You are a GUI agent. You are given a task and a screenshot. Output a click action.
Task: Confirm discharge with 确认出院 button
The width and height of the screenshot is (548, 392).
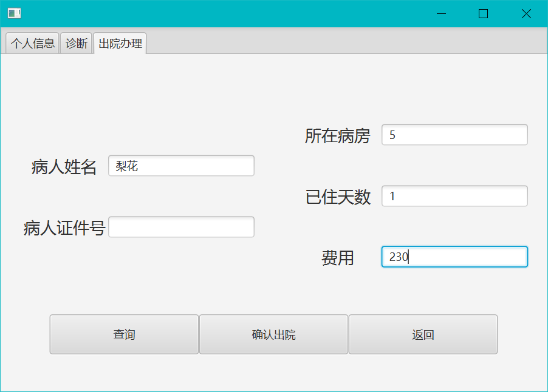pyautogui.click(x=273, y=334)
